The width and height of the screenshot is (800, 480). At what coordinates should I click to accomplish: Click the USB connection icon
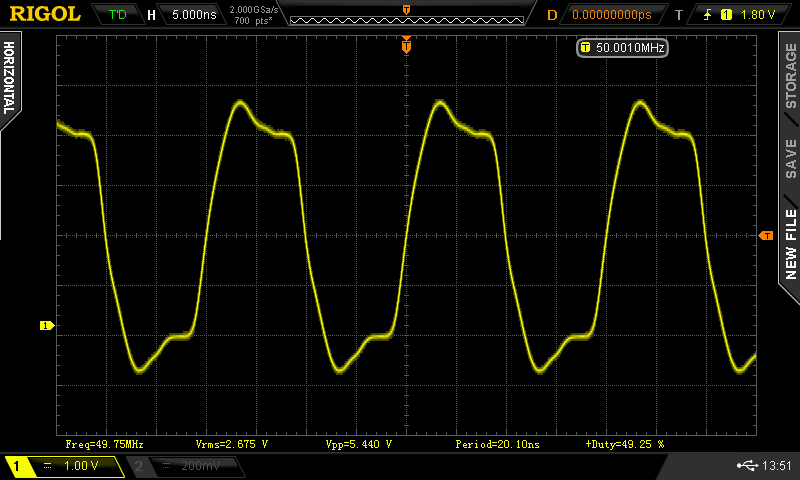(x=747, y=466)
